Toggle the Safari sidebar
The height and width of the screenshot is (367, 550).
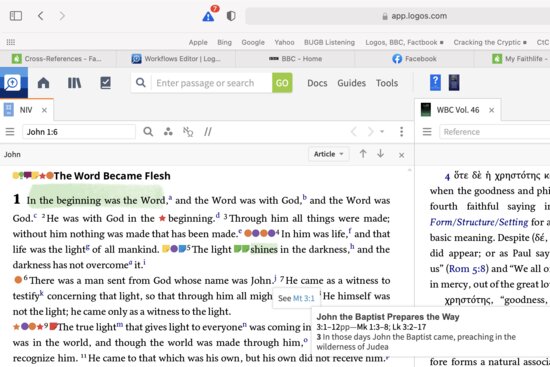click(16, 16)
